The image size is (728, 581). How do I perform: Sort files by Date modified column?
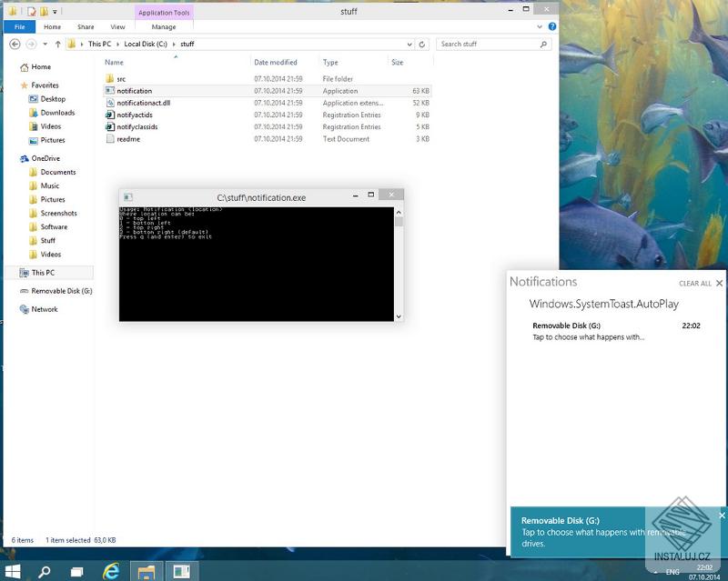pyautogui.click(x=276, y=63)
